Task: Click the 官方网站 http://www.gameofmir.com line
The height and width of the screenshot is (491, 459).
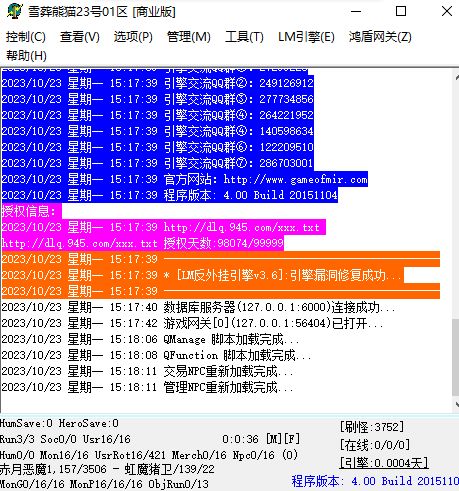Action: 184,179
